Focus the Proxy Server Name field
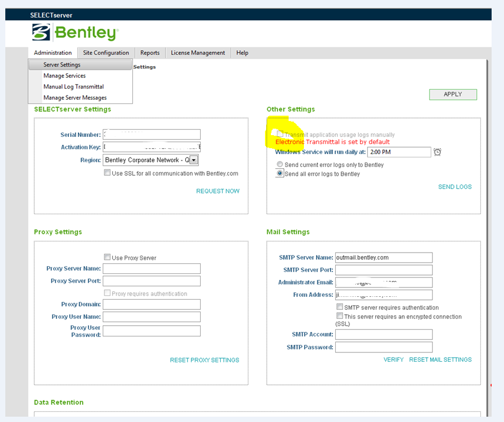The width and height of the screenshot is (504, 422). [152, 269]
